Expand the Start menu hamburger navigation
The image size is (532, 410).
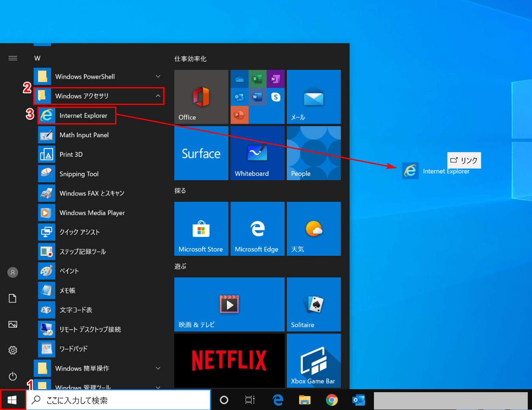click(x=13, y=58)
